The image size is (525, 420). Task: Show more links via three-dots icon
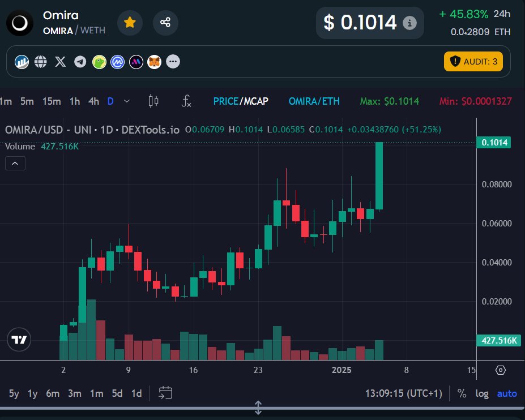click(173, 62)
